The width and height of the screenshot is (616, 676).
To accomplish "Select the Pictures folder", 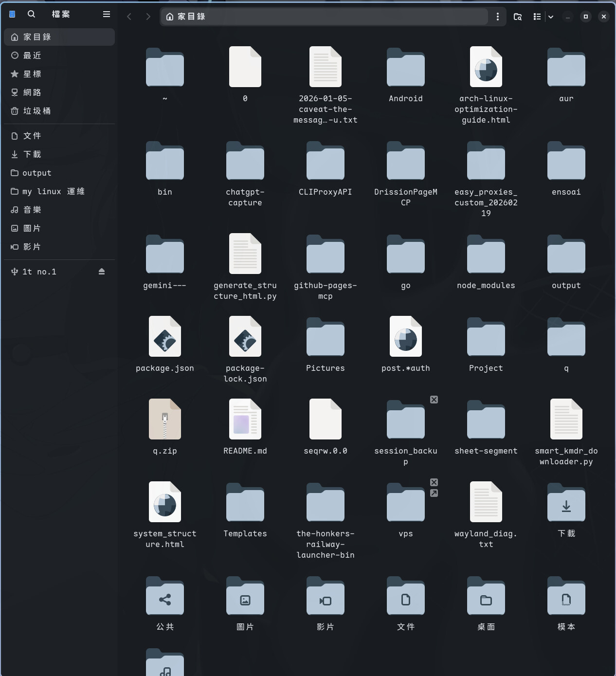I will [x=326, y=337].
